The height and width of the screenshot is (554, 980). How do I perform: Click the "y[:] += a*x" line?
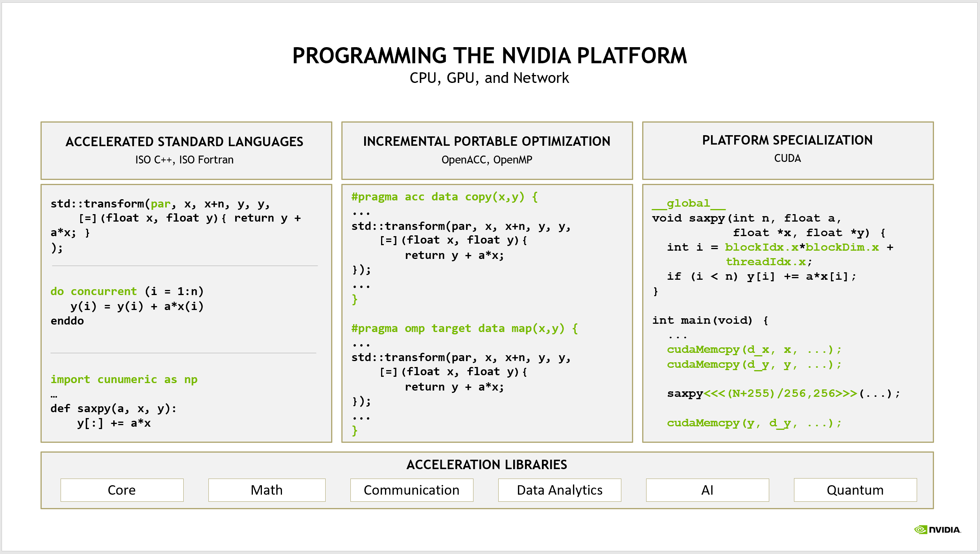114,424
